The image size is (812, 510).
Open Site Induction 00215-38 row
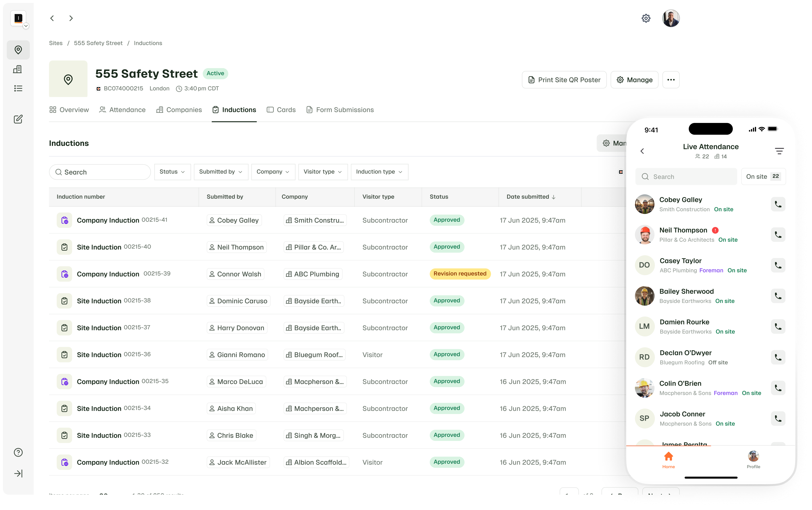coord(337,301)
